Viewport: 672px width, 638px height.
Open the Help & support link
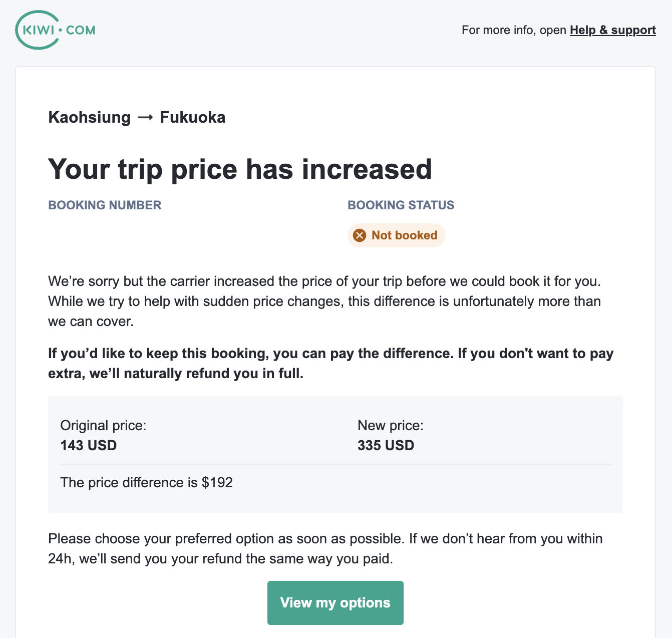click(613, 30)
